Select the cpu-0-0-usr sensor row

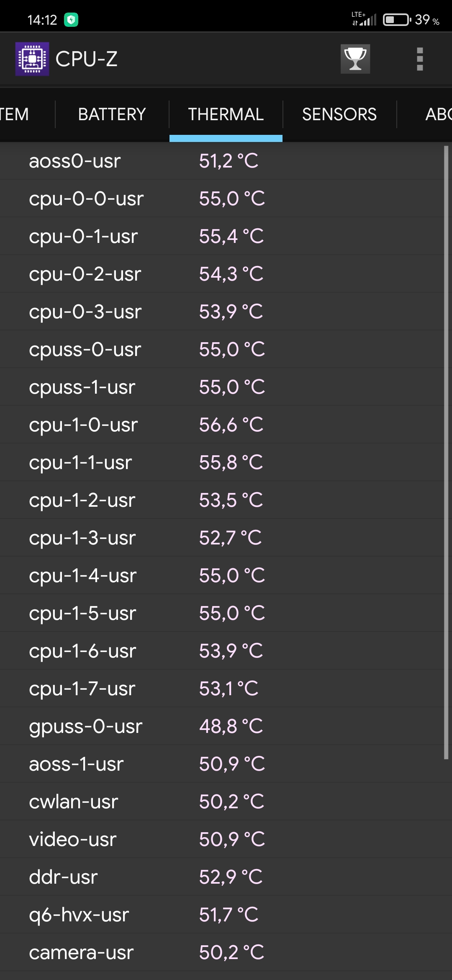coord(222,199)
